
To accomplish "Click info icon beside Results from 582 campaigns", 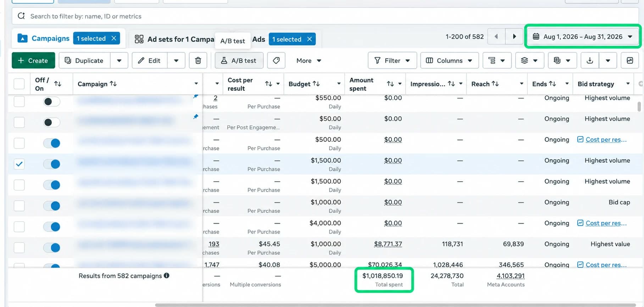I will (167, 275).
